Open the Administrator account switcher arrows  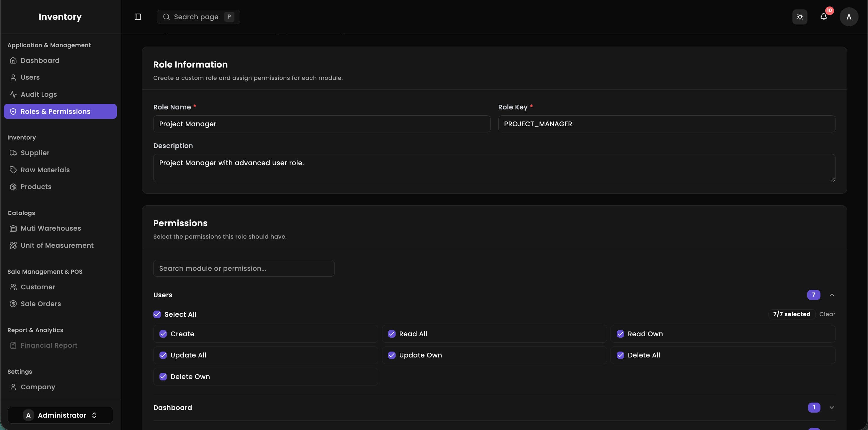94,415
